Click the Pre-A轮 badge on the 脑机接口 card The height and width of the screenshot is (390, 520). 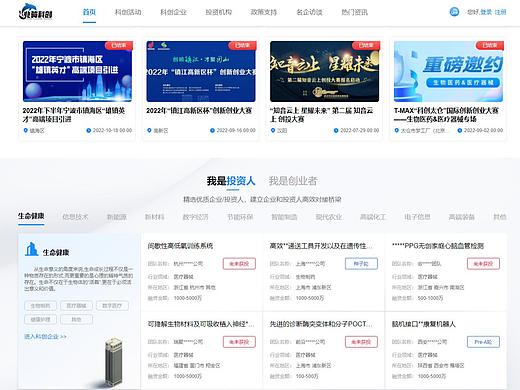[483, 342]
